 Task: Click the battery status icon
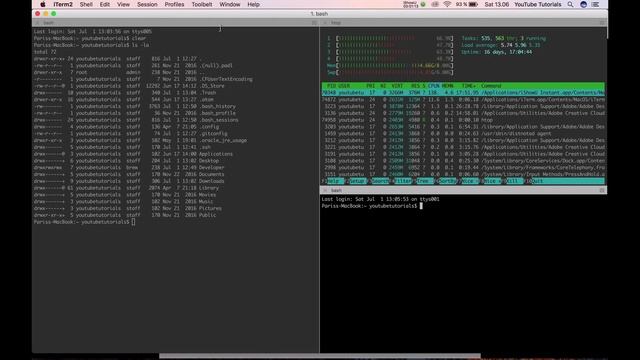473,4
